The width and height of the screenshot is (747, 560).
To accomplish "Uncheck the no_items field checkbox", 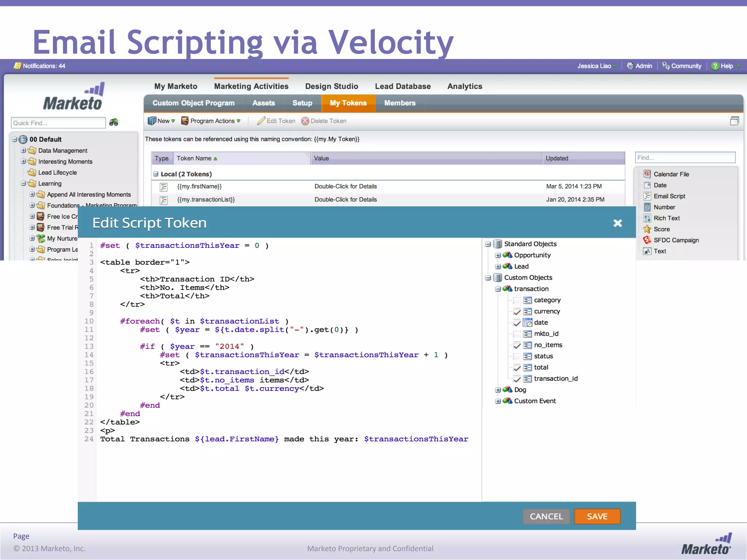I will pos(517,345).
